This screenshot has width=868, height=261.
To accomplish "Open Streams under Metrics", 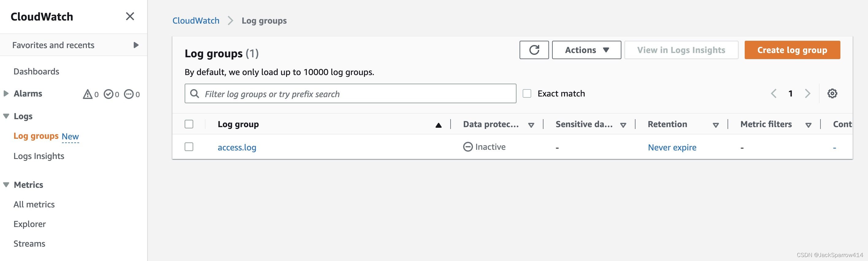I will (x=29, y=244).
